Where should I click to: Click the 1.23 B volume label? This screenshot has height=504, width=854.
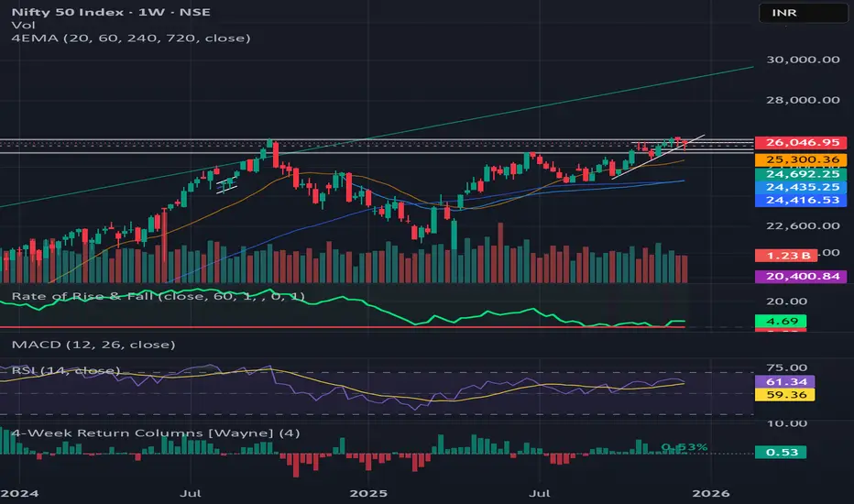click(786, 256)
